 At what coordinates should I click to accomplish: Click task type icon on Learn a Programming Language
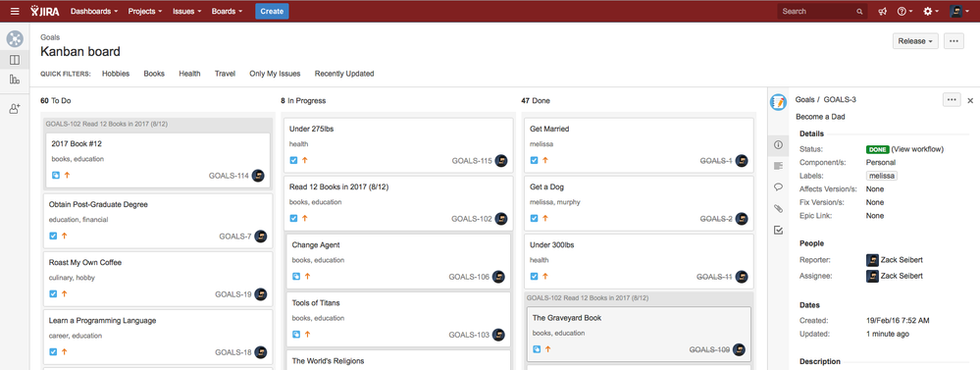click(x=53, y=352)
